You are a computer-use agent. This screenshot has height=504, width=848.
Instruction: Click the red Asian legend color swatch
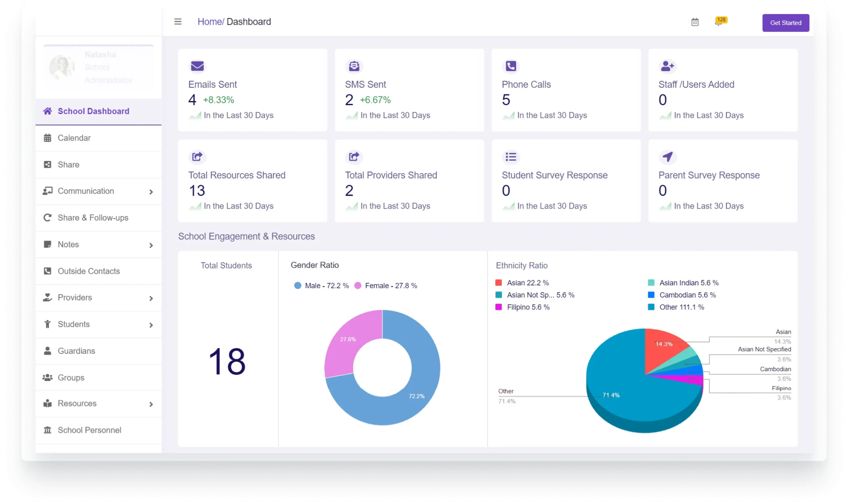[x=499, y=282]
